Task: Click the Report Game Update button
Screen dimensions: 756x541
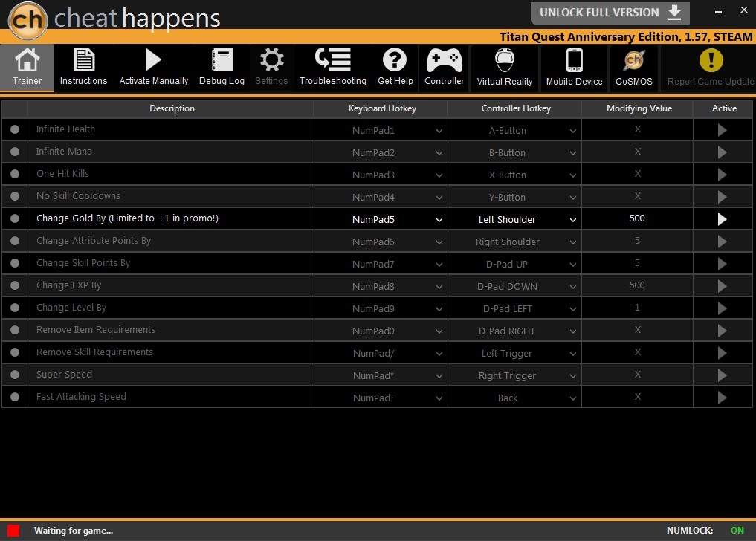Action: point(710,68)
